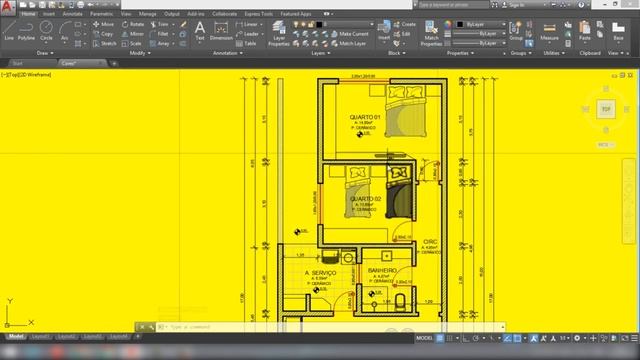Toggle layer on/off lightbulb icon
640x360 pixels.
[x=296, y=24]
